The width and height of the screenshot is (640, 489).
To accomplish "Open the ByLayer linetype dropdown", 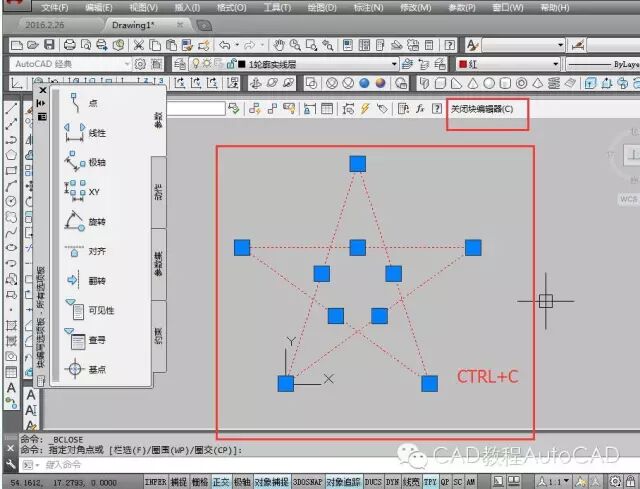I will coord(603,64).
